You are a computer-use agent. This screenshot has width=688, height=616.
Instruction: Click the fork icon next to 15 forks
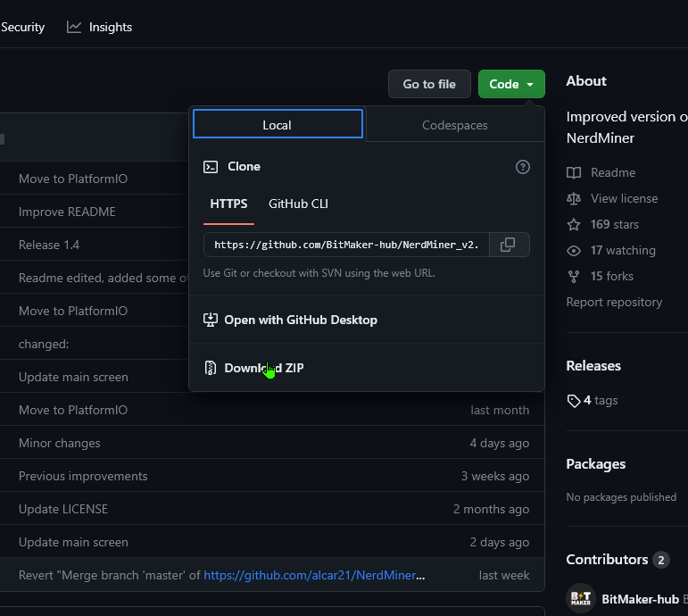pos(574,276)
